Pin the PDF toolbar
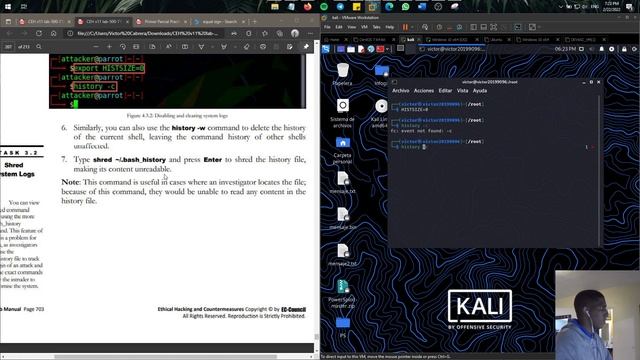 coord(306,47)
